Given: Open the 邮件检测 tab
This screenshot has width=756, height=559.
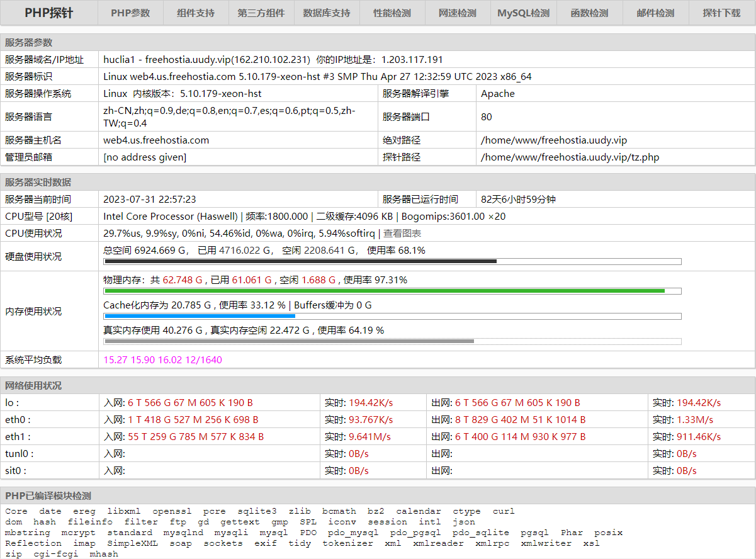Looking at the screenshot, I should point(655,13).
